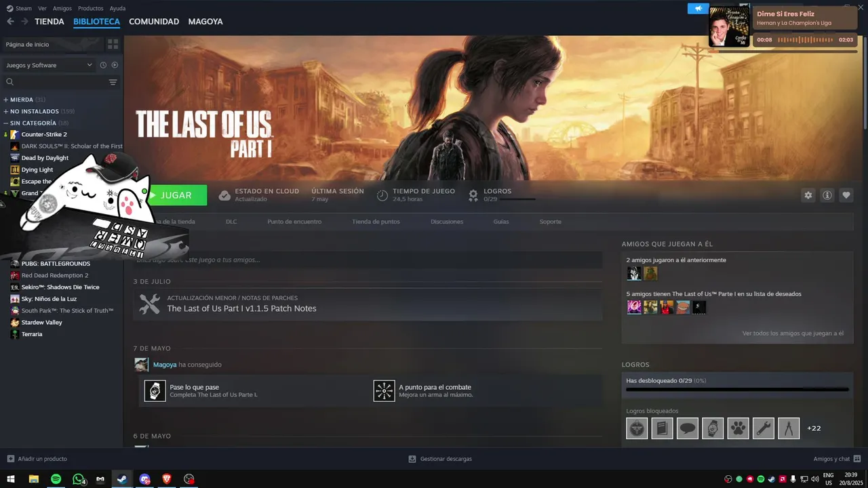Viewport: 868px width, 488px height.
Task: Select Stardew Valley in library
Action: [x=41, y=323]
